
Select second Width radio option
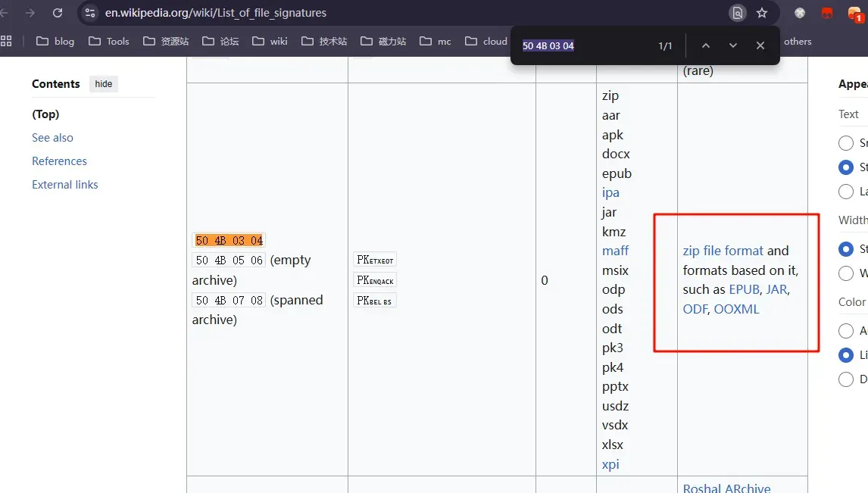click(x=846, y=273)
